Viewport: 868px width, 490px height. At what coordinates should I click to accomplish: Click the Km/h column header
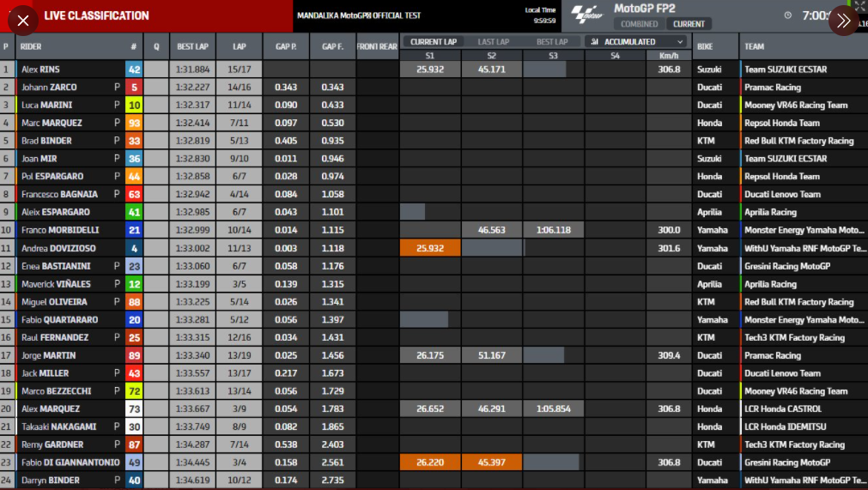[x=669, y=55]
